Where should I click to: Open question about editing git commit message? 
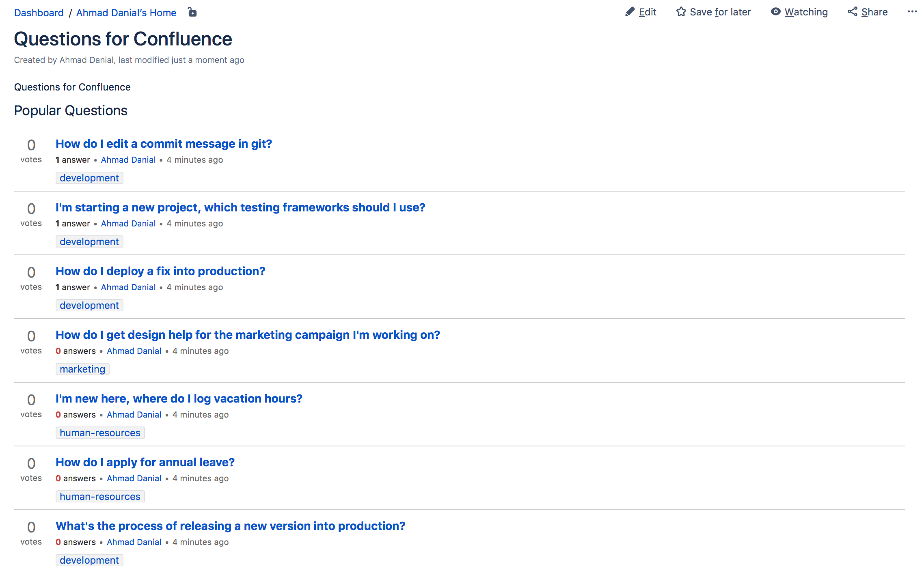coord(164,144)
